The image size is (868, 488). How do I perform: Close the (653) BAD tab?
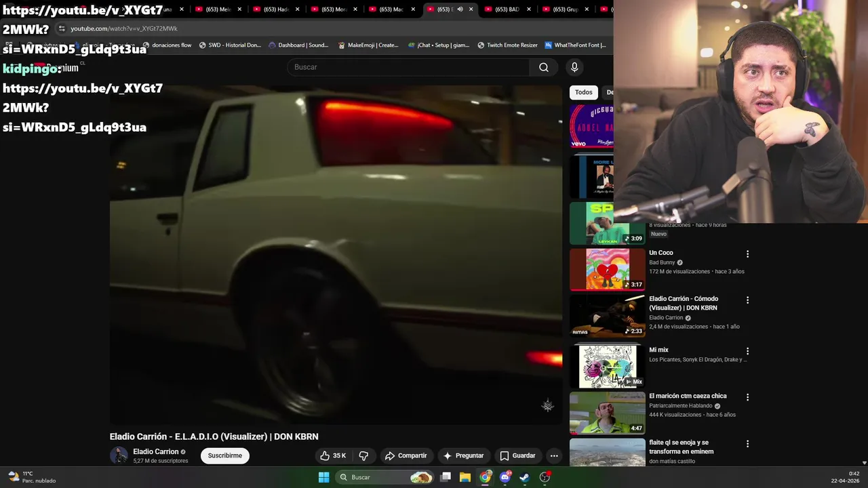529,9
